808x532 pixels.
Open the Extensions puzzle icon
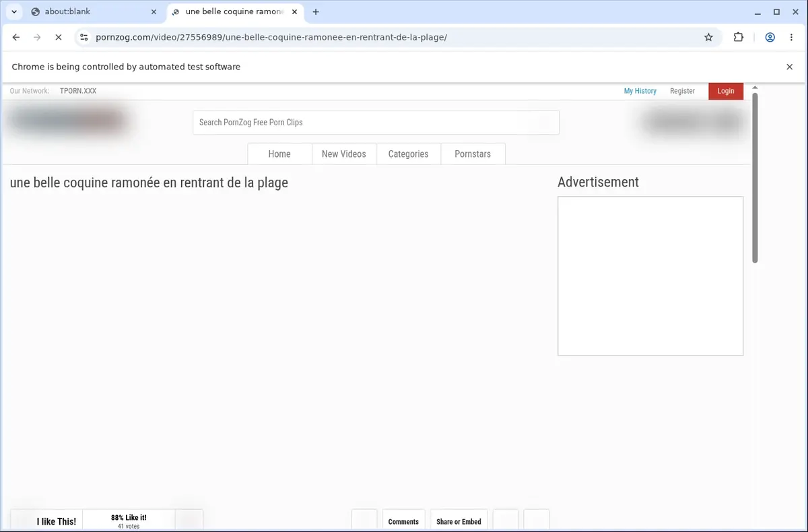point(739,38)
